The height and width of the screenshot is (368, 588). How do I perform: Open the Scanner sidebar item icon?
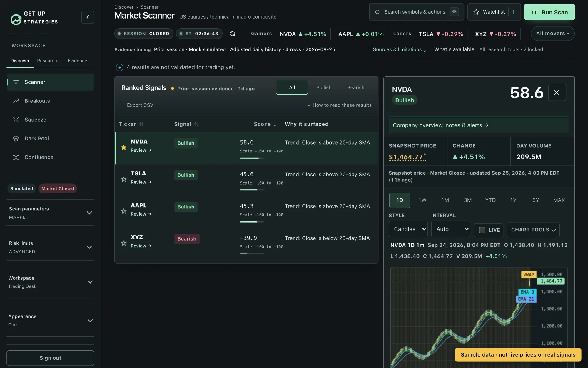pos(16,82)
